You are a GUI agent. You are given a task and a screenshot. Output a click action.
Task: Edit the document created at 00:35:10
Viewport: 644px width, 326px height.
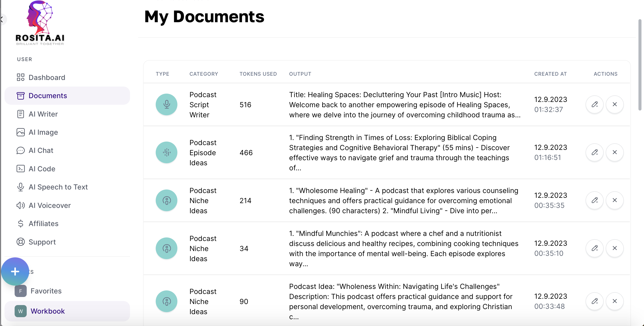[595, 248]
